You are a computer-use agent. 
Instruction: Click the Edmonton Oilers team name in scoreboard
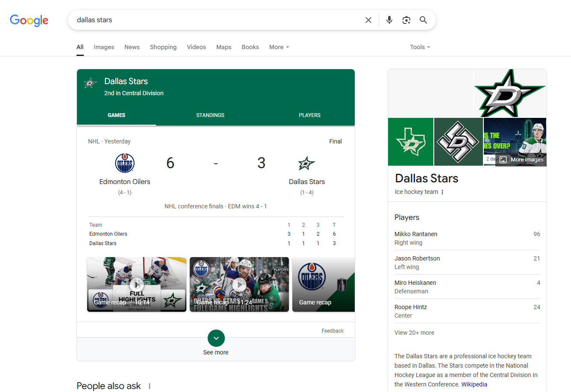(125, 181)
